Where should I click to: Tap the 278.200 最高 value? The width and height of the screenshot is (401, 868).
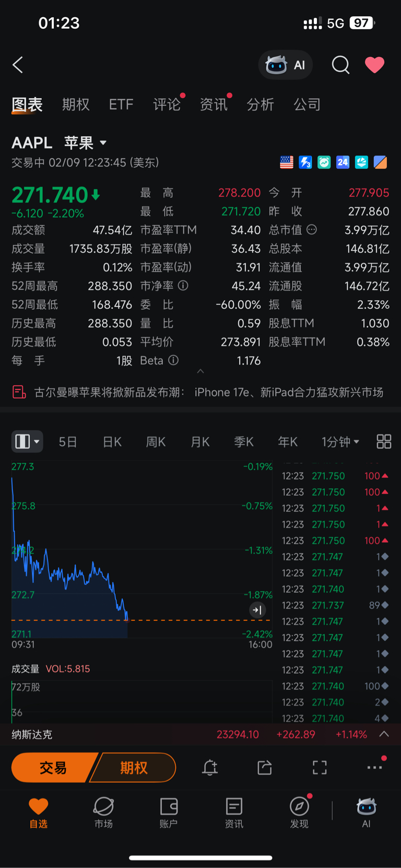[239, 193]
